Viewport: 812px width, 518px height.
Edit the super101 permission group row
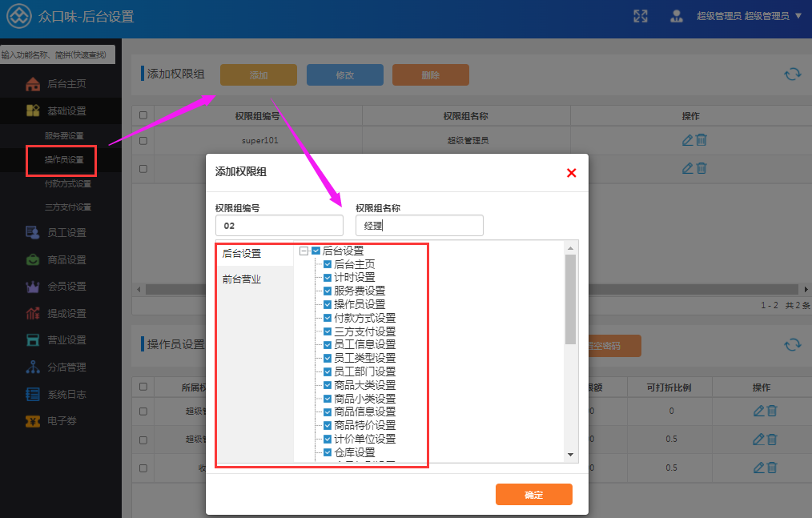687,140
